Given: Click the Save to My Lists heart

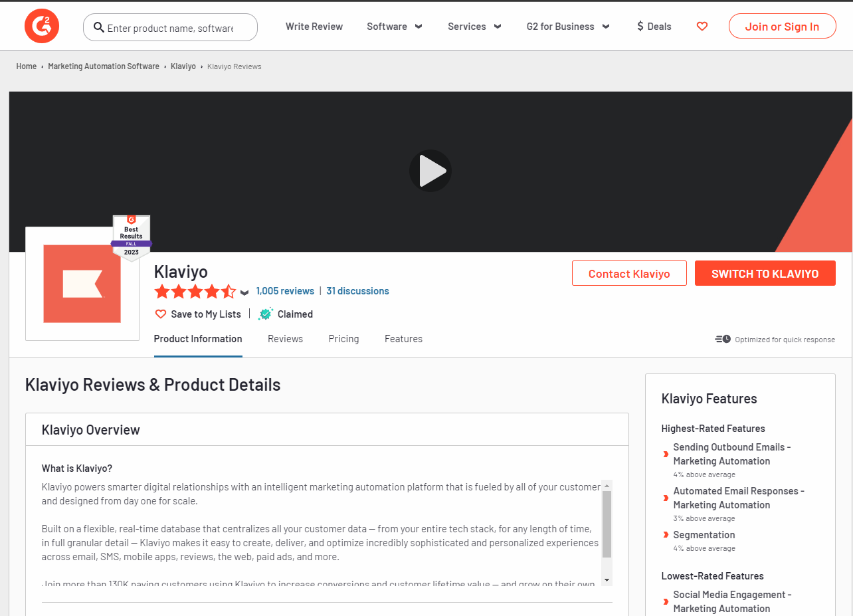Looking at the screenshot, I should (160, 314).
